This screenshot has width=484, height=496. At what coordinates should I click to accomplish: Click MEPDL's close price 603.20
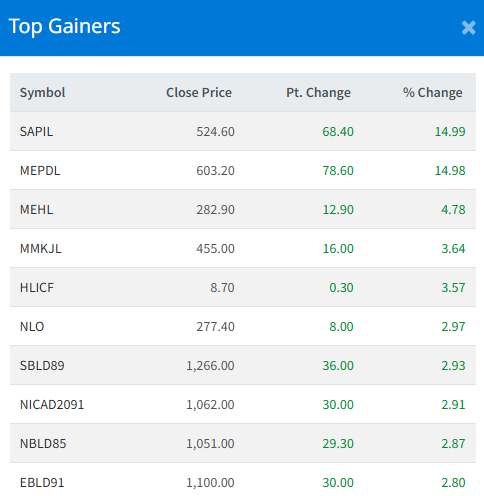click(x=215, y=171)
